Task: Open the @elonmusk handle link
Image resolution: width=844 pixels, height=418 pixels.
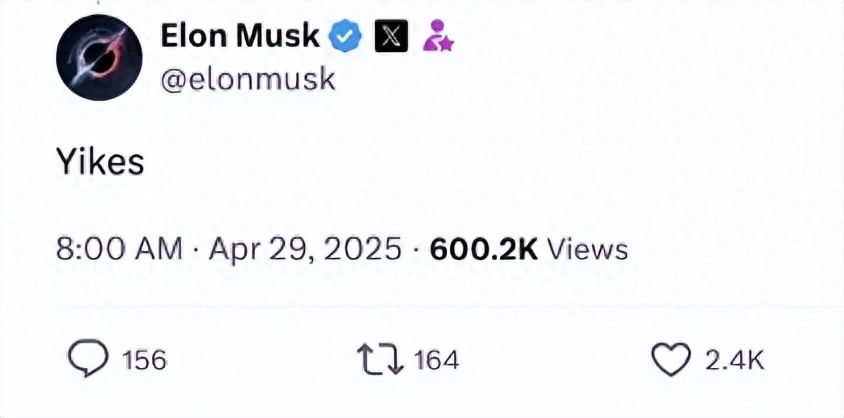Action: tap(248, 80)
